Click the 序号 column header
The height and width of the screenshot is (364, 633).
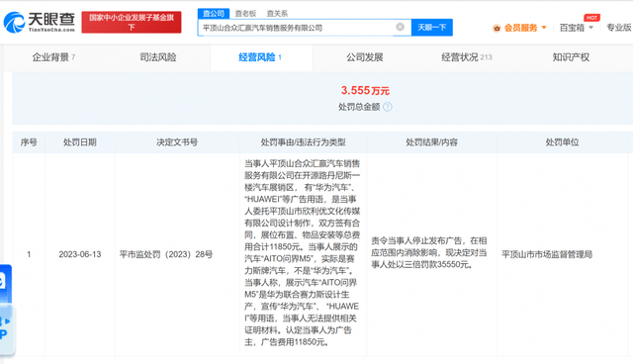tap(29, 142)
